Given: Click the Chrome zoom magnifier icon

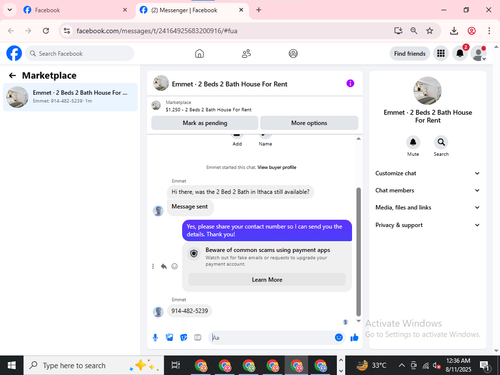Looking at the screenshot, I should coord(414,31).
